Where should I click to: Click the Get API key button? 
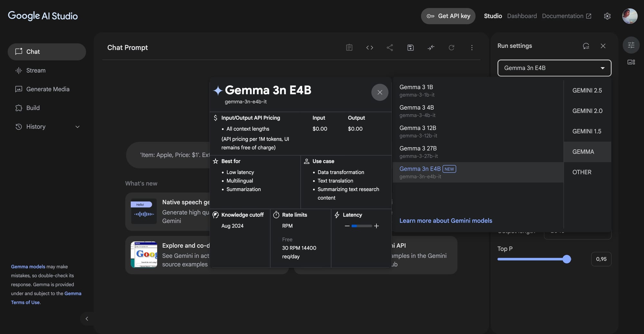pyautogui.click(x=448, y=16)
